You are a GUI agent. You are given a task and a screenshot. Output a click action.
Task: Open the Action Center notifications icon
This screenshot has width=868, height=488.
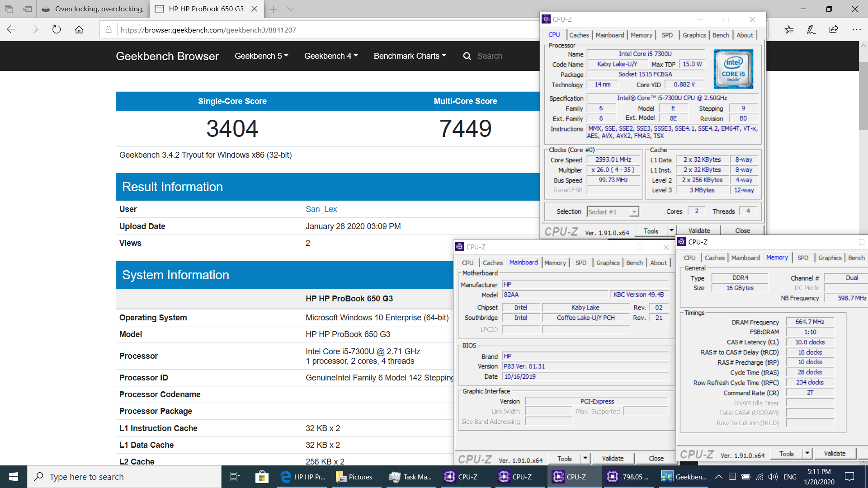click(849, 477)
